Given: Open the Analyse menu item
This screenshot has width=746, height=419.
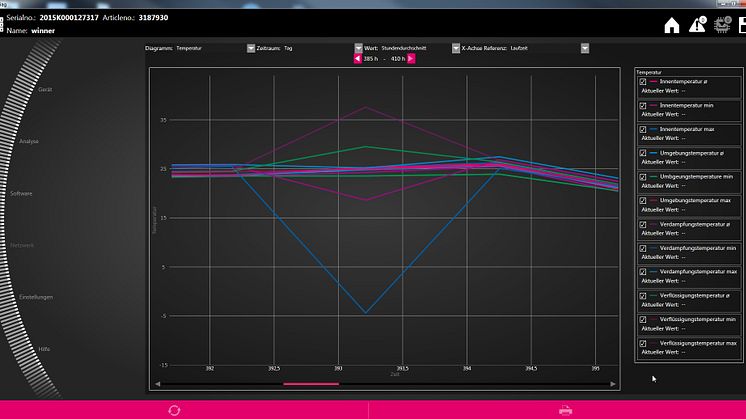Looking at the screenshot, I should pos(29,141).
